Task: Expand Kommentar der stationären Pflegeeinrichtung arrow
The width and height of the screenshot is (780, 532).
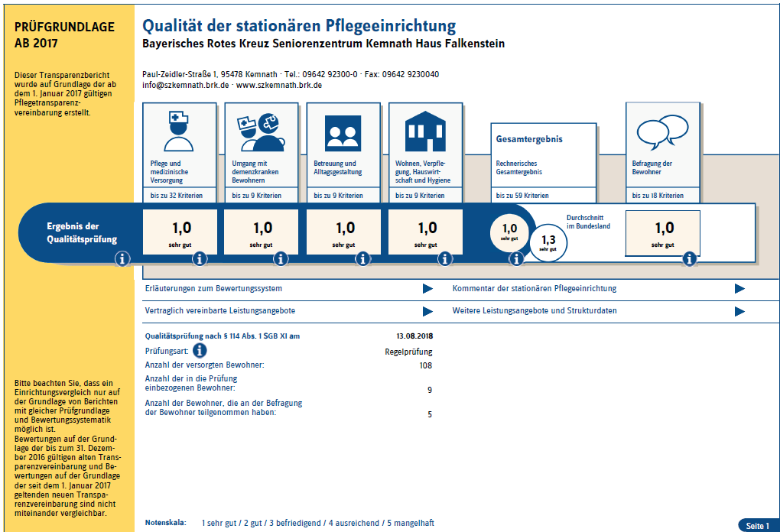Action: click(x=739, y=288)
